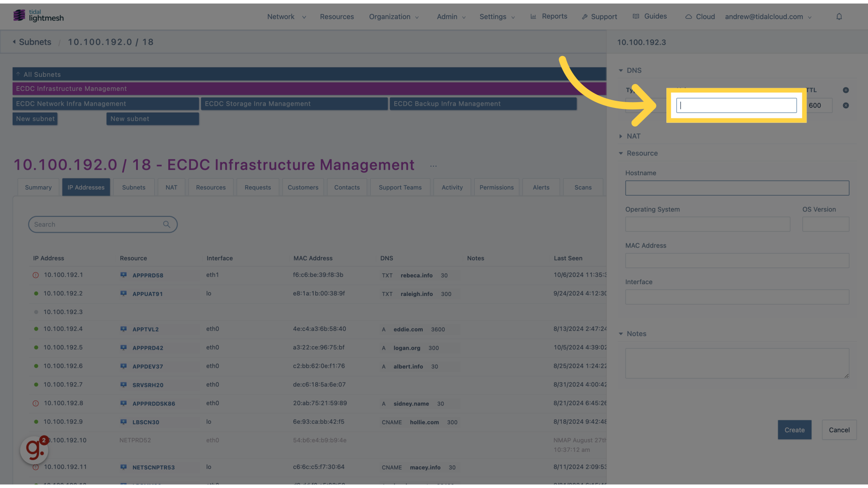868x488 pixels.
Task: Click the Reports bar chart icon
Action: click(533, 16)
